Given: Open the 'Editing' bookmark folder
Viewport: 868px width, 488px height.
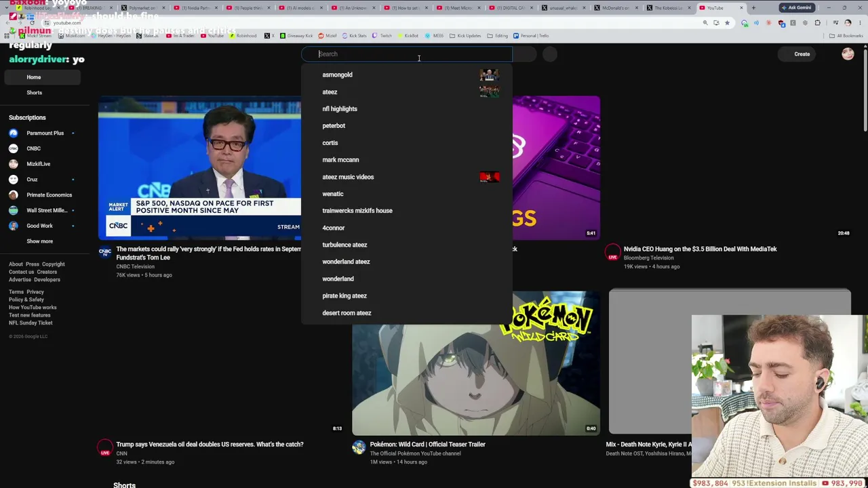Looking at the screenshot, I should [498, 35].
